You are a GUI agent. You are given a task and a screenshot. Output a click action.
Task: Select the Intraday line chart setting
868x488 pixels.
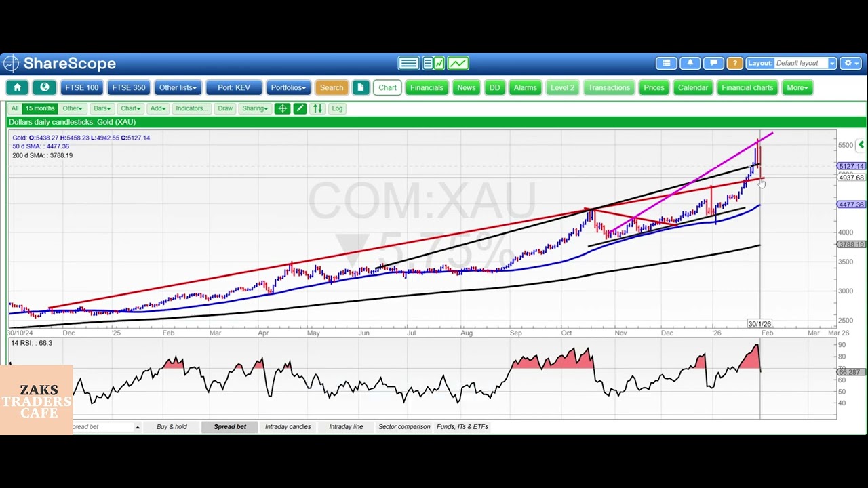[346, 427]
